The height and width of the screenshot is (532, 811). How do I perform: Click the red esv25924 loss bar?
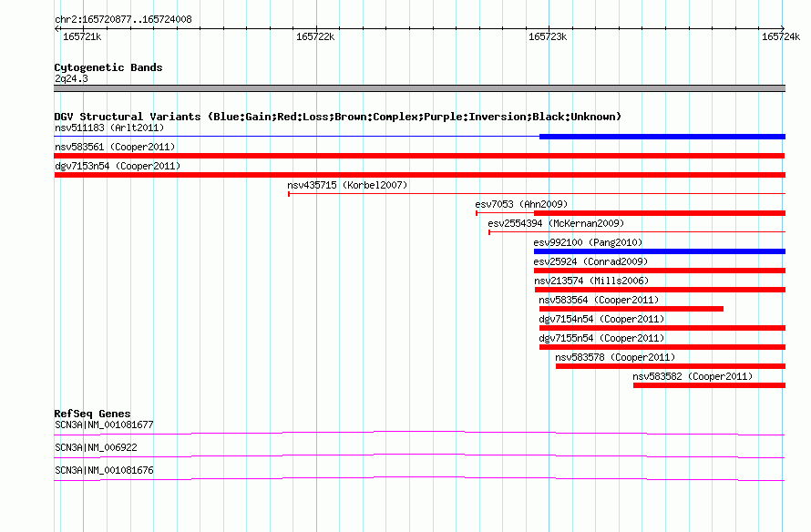660,271
